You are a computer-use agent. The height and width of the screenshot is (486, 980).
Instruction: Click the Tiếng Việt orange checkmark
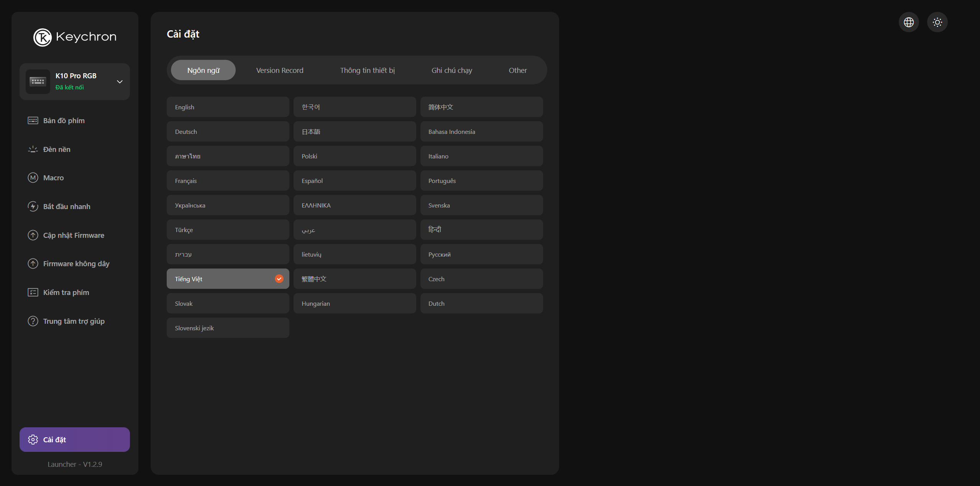pos(279,279)
